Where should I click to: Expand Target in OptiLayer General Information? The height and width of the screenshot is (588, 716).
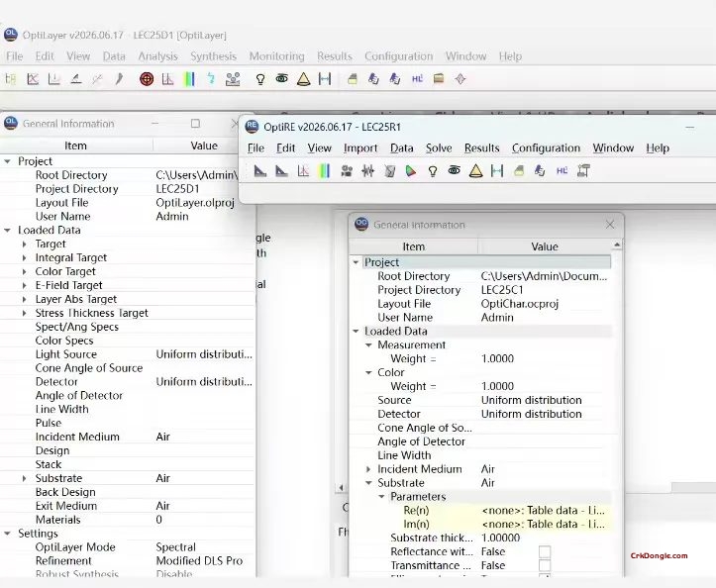(24, 245)
